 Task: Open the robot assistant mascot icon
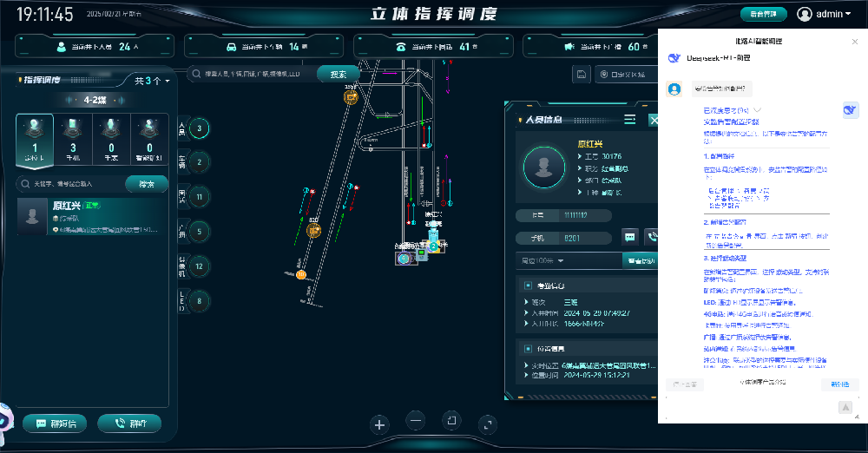click(x=7, y=420)
